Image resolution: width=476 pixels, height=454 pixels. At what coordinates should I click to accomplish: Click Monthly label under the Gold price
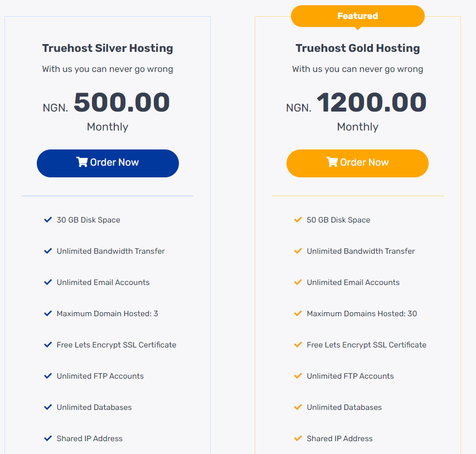[x=358, y=127]
